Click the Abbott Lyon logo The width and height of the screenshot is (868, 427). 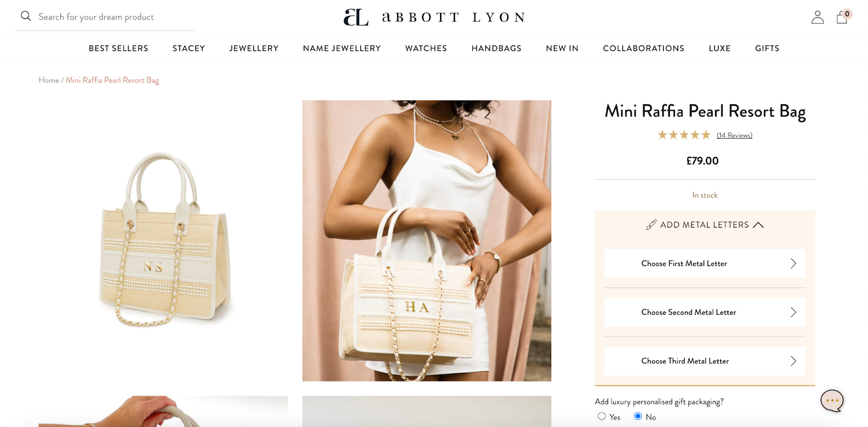point(434,17)
